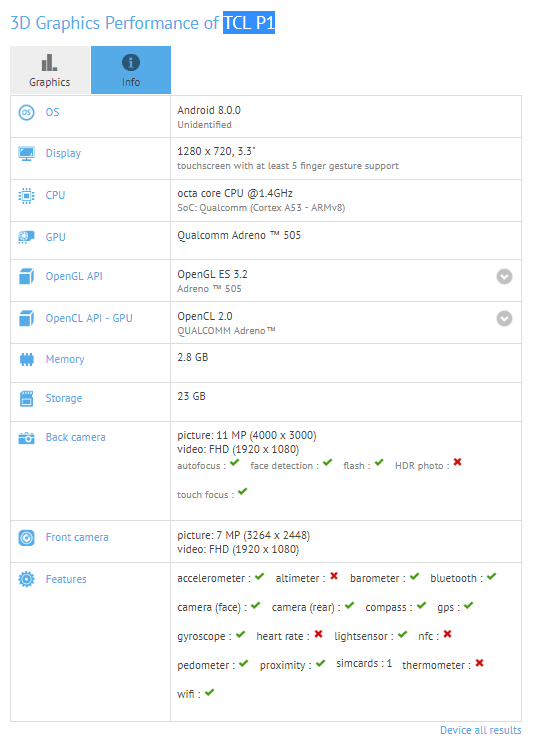Expand the OpenGL ES 3.2 details arrow

point(504,276)
